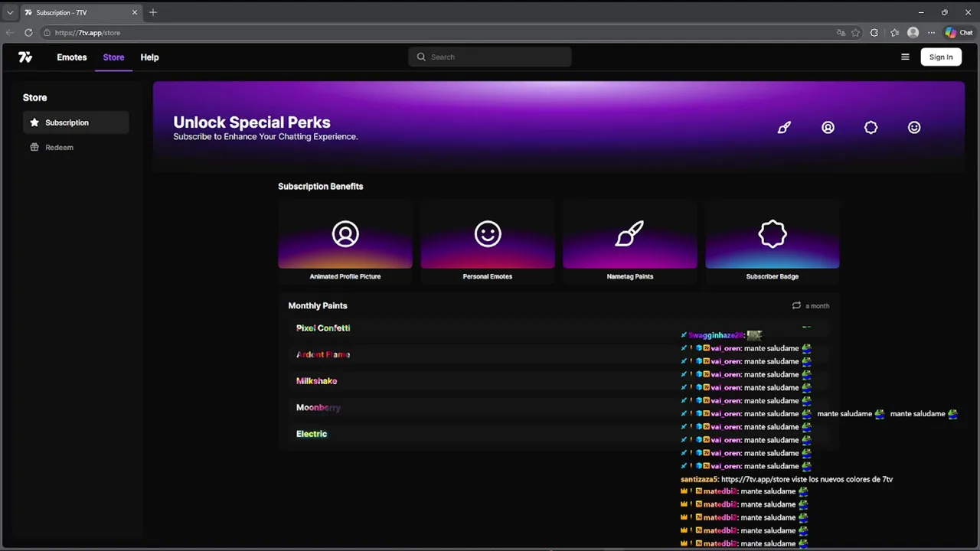Open the browser three-dot settings menu
This screenshot has height=551, width=980.
(931, 33)
